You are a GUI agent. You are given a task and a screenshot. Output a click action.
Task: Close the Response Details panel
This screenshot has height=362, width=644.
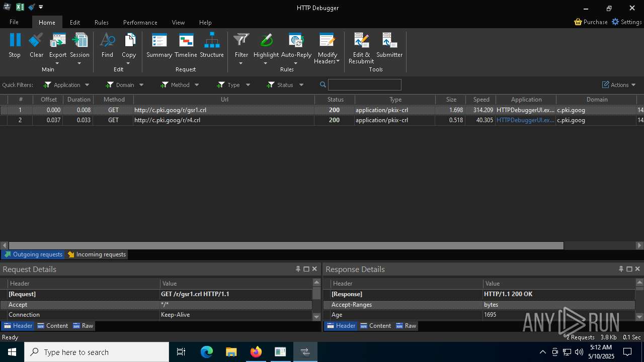[637, 269]
